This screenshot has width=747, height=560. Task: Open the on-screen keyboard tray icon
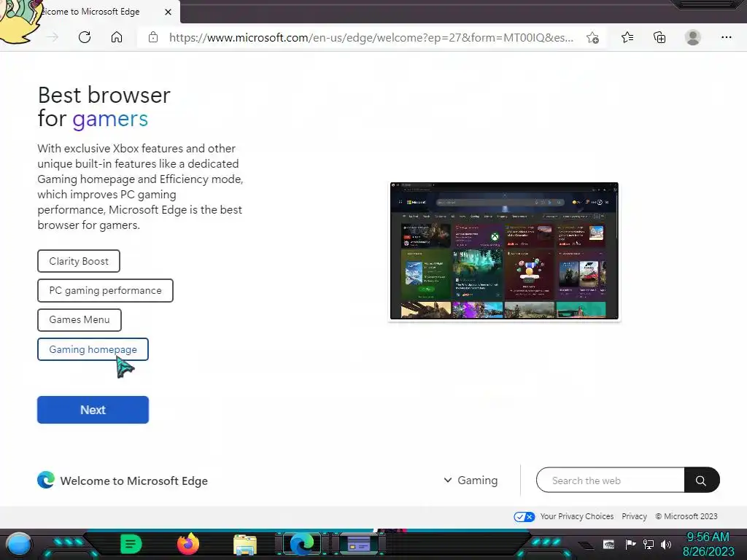click(x=609, y=544)
